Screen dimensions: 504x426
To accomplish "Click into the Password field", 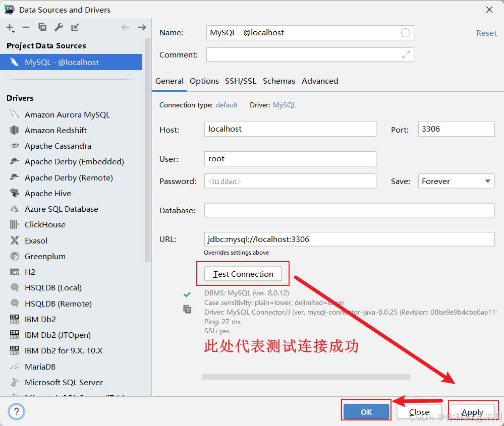I will click(x=290, y=181).
